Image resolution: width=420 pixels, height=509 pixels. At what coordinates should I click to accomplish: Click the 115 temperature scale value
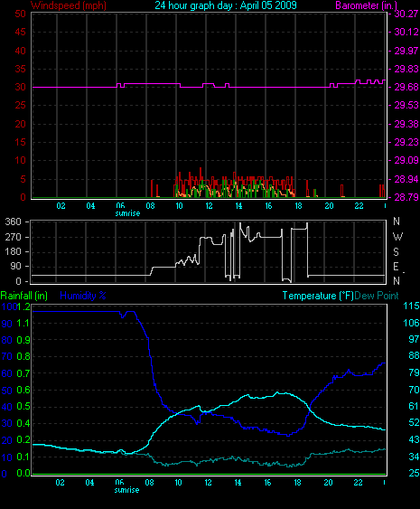411,306
